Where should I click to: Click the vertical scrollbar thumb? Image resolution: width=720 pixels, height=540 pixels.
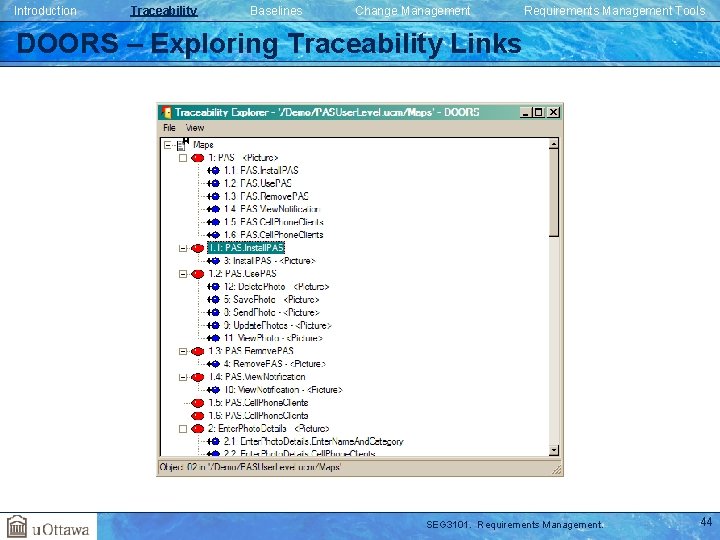pyautogui.click(x=554, y=193)
